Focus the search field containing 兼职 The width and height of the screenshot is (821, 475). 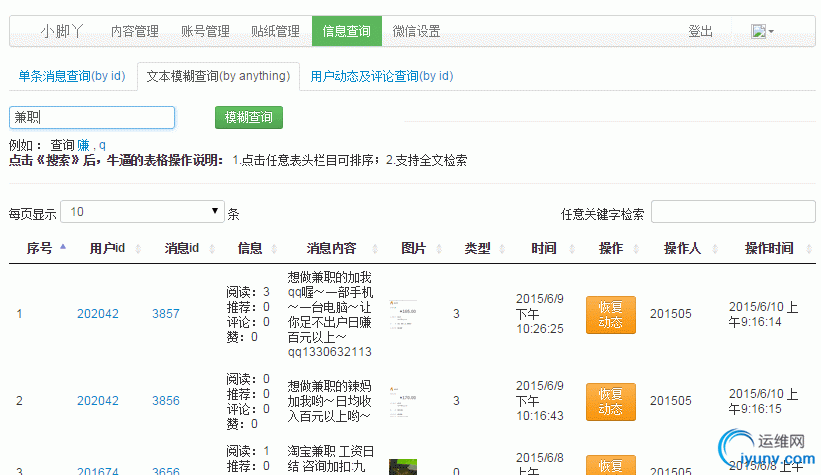(x=92, y=117)
